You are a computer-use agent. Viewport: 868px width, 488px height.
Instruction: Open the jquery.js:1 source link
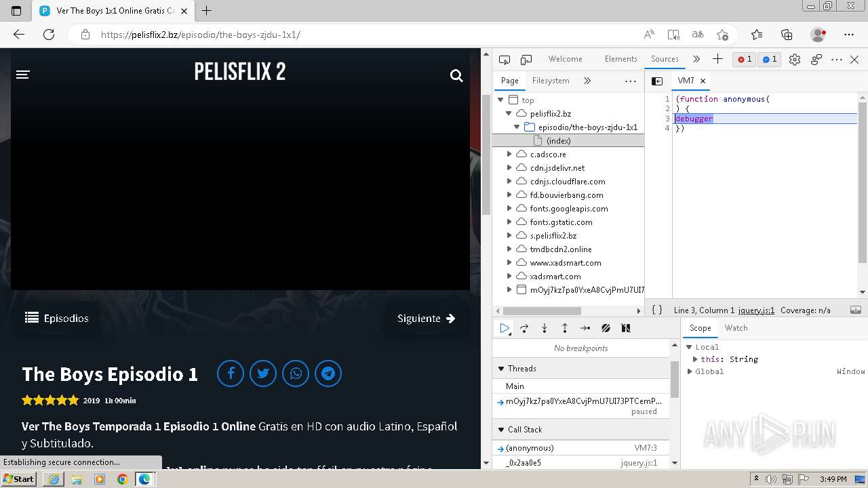756,310
